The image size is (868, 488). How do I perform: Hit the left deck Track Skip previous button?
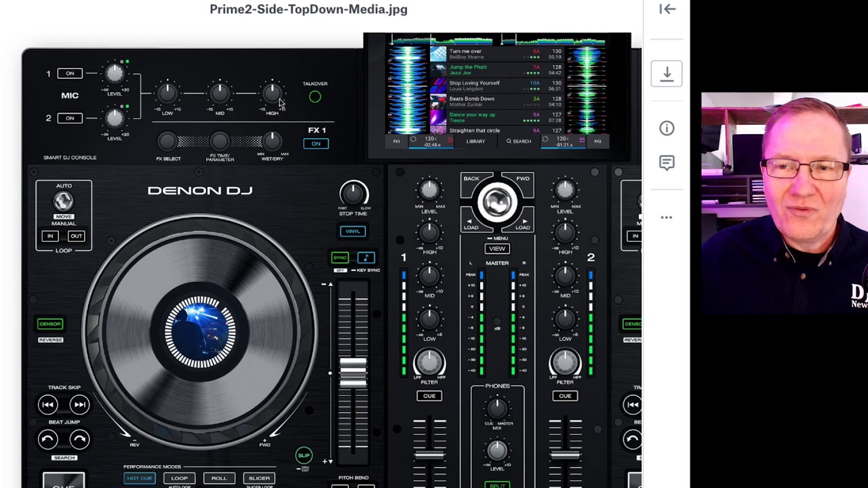point(48,405)
